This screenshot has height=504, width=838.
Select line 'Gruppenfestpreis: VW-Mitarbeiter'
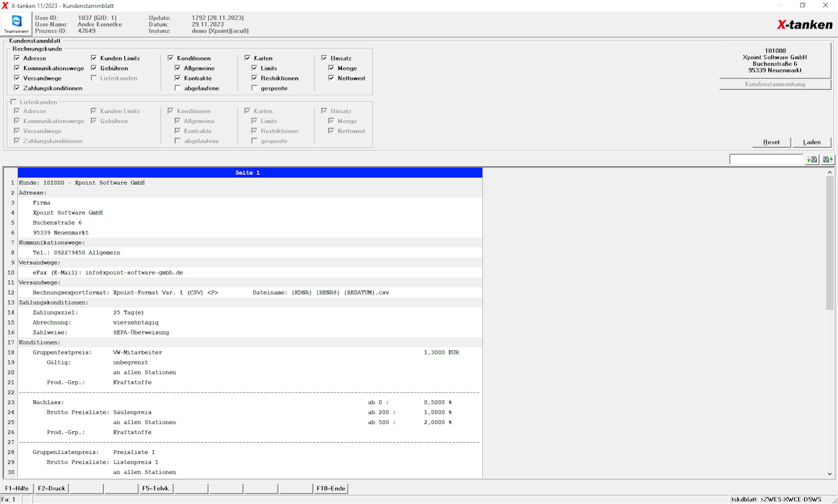pyautogui.click(x=249, y=352)
